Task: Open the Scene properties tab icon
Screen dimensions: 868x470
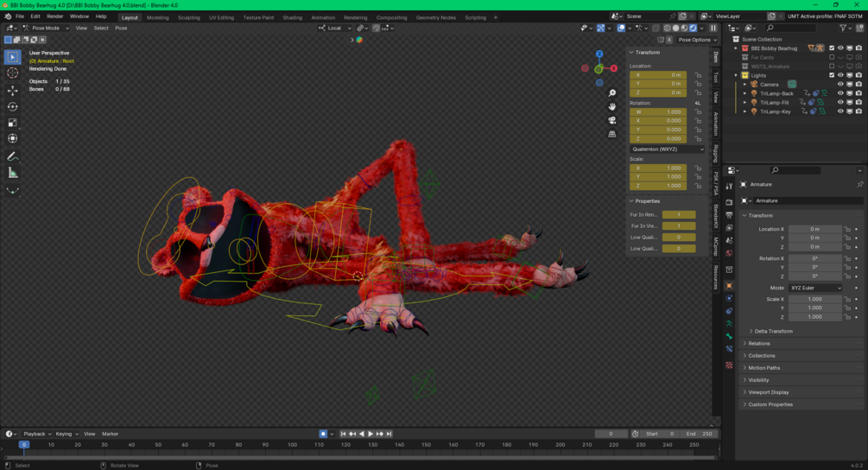Action: click(729, 240)
